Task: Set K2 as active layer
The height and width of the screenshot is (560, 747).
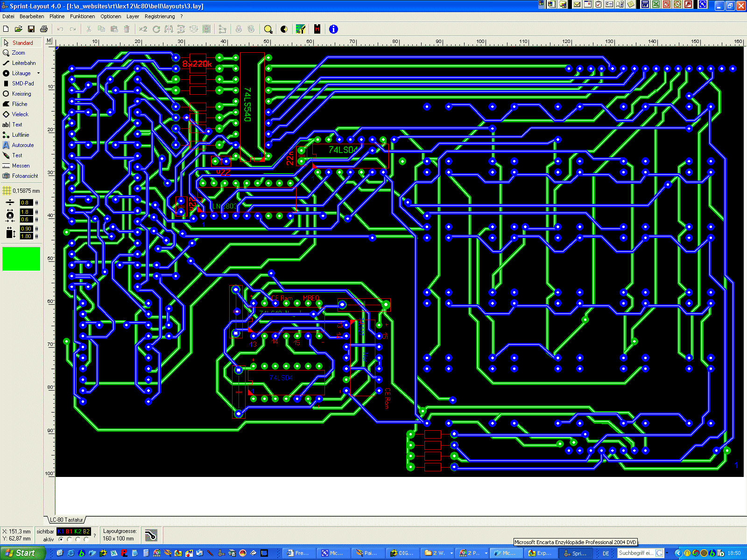Action: tap(78, 539)
